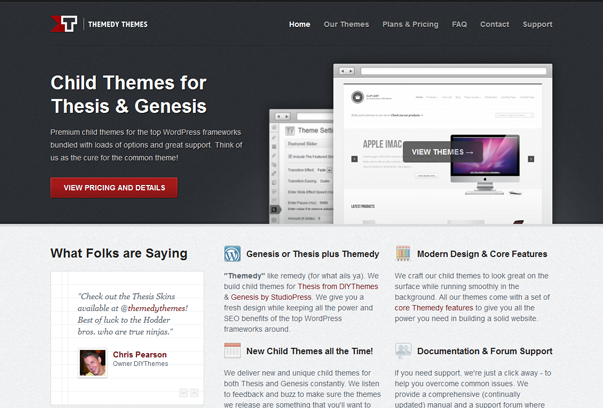The image size is (603, 408).
Task: Go to the Our Themes page
Action: [x=346, y=24]
